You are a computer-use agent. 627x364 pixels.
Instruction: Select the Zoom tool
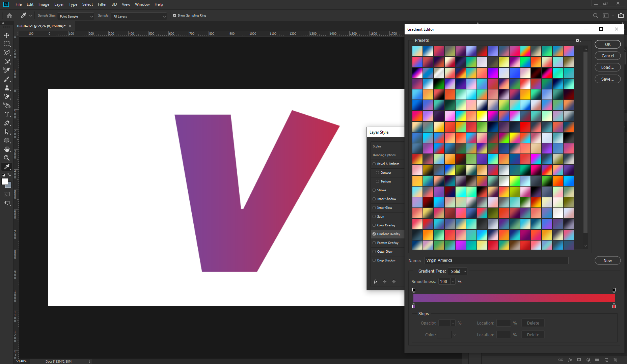click(x=7, y=158)
